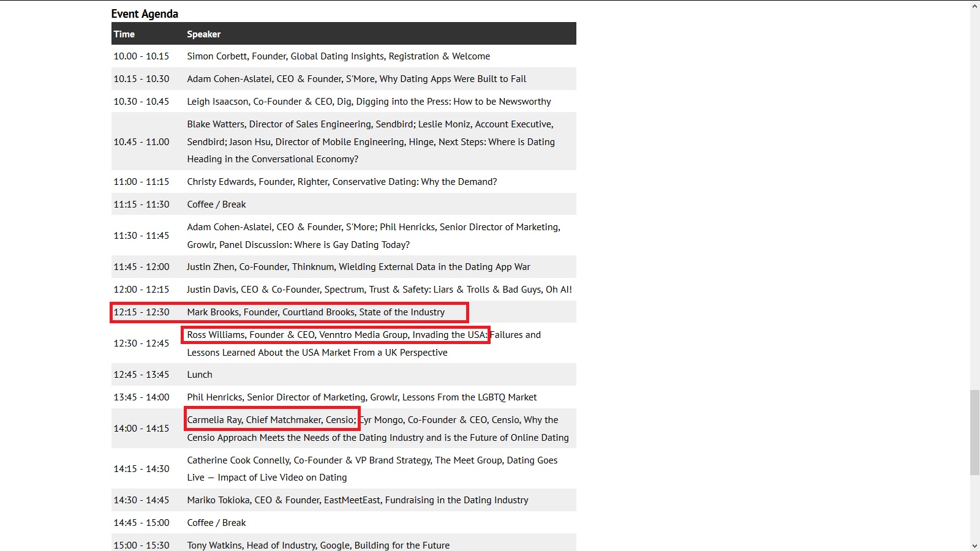Click the scrollbar up arrow
This screenshot has width=980, height=551.
(x=974, y=6)
